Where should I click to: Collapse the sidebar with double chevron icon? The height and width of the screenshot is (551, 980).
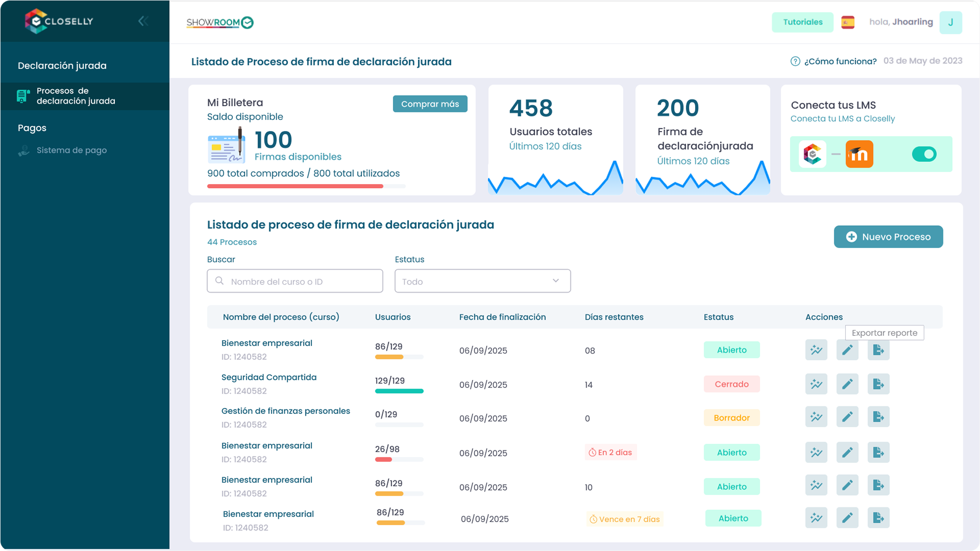[x=143, y=21]
